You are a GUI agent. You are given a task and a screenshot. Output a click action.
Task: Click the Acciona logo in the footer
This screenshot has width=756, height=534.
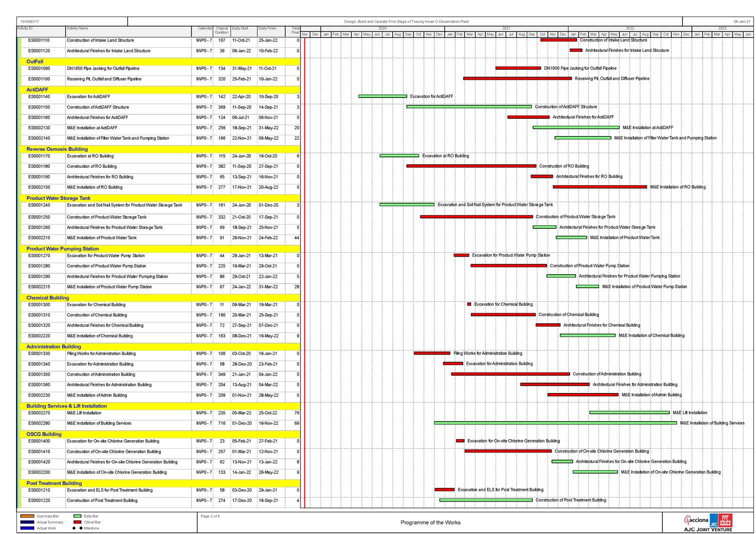pos(696,520)
